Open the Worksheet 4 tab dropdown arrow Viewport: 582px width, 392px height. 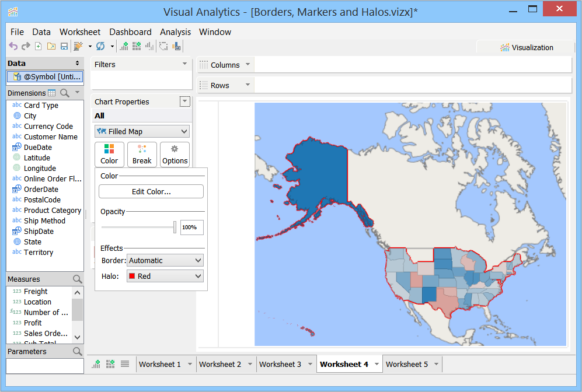tap(377, 364)
